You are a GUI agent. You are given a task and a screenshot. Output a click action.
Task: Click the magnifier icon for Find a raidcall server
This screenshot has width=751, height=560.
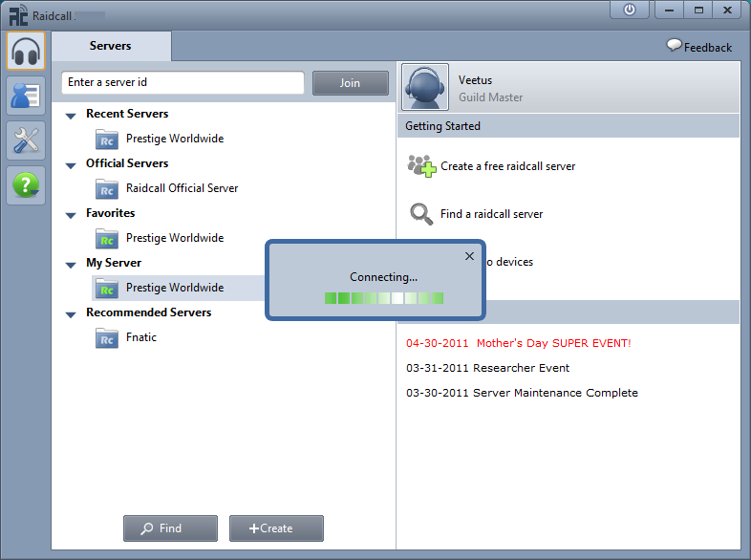[x=421, y=214]
